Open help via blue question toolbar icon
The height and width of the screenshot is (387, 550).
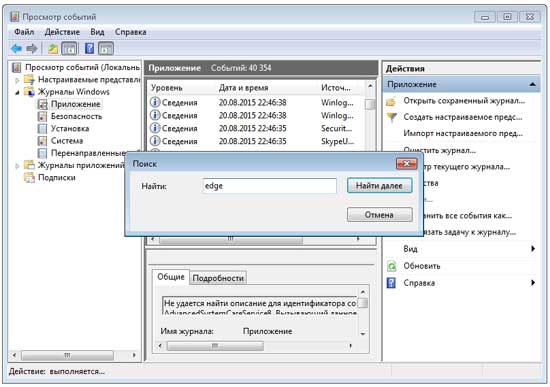[89, 48]
